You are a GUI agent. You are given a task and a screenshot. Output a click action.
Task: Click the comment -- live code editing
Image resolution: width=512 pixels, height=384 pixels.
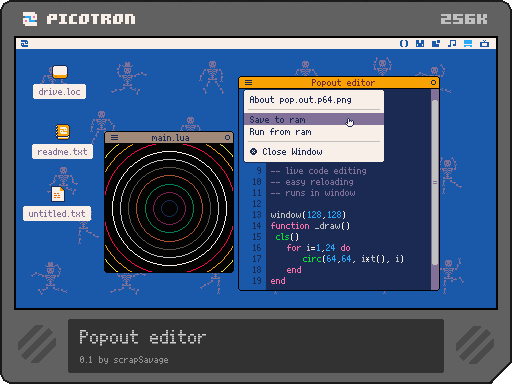pos(318,171)
